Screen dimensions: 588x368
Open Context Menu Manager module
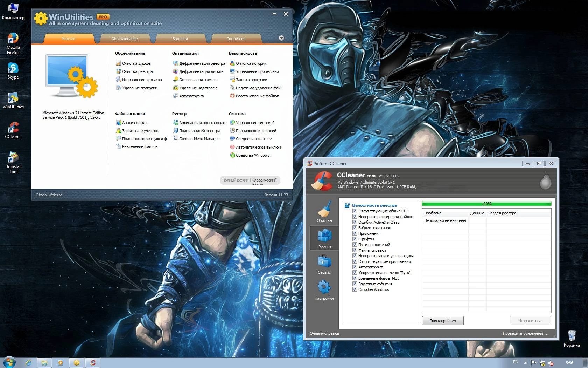pos(196,139)
